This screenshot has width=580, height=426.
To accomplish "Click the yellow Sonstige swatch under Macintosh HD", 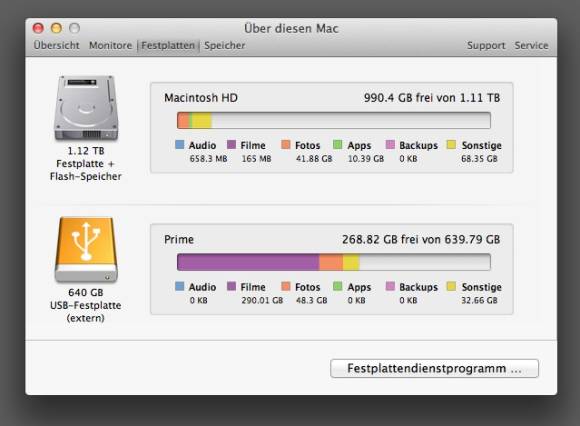I will [x=451, y=144].
